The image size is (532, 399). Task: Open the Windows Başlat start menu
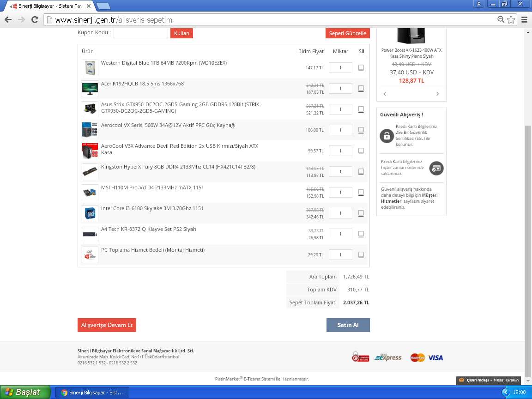click(x=25, y=392)
